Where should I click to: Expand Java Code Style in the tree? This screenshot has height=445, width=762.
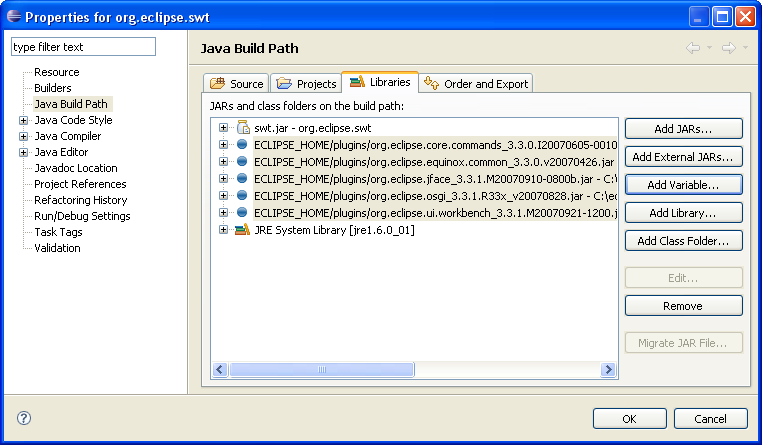[23, 120]
